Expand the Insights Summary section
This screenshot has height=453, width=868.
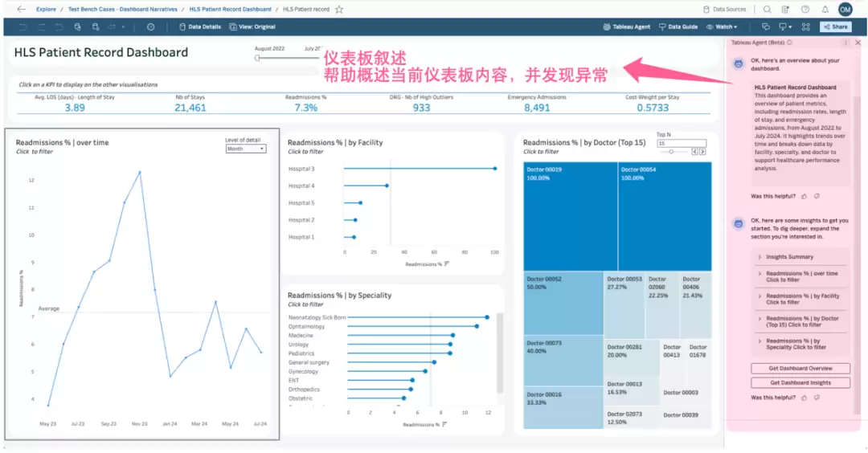tap(800, 257)
